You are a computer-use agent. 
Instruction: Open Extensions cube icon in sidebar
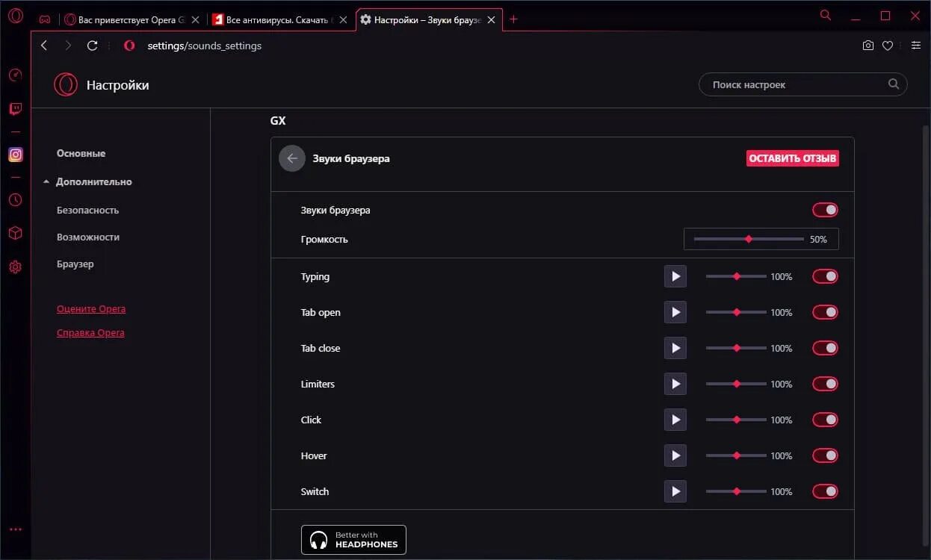(x=15, y=234)
